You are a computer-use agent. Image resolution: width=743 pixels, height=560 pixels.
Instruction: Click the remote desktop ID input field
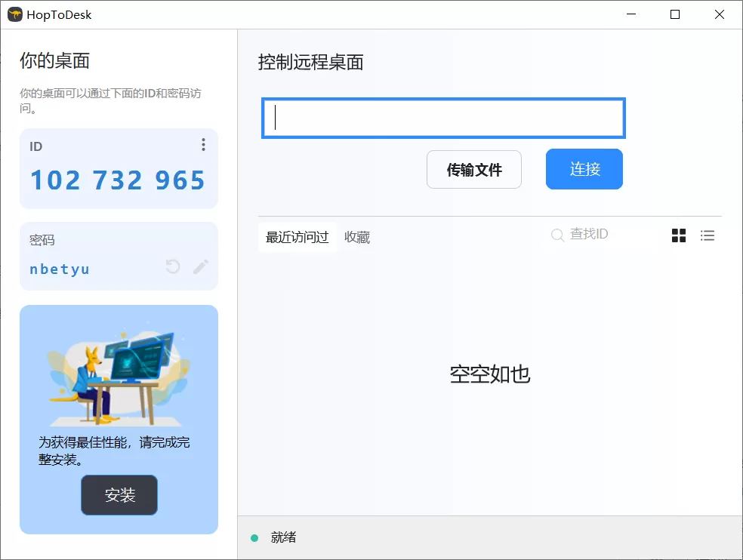pos(443,118)
